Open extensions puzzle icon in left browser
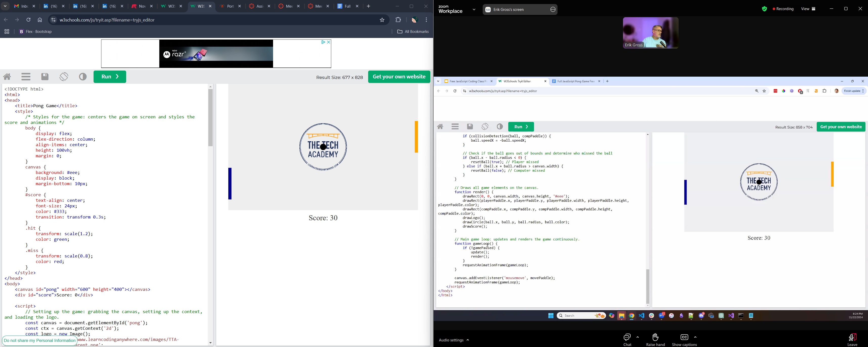This screenshot has width=868, height=347. pyautogui.click(x=398, y=20)
